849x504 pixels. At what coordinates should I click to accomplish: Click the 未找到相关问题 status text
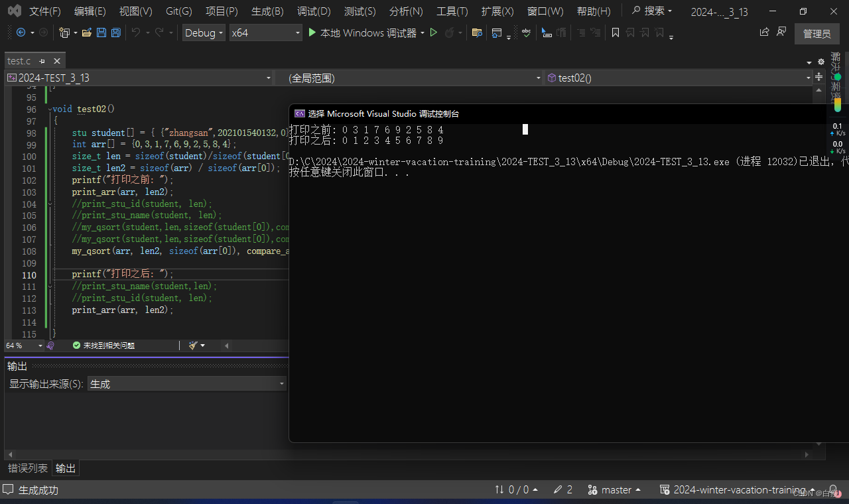(109, 346)
